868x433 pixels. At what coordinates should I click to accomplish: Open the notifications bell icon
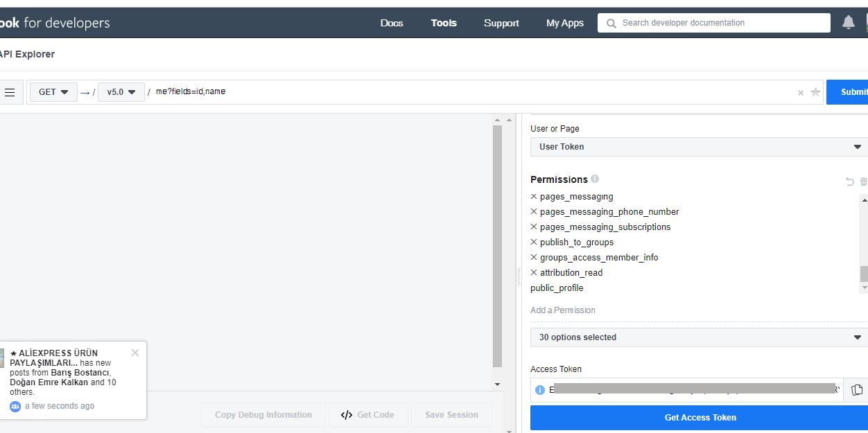coord(849,22)
